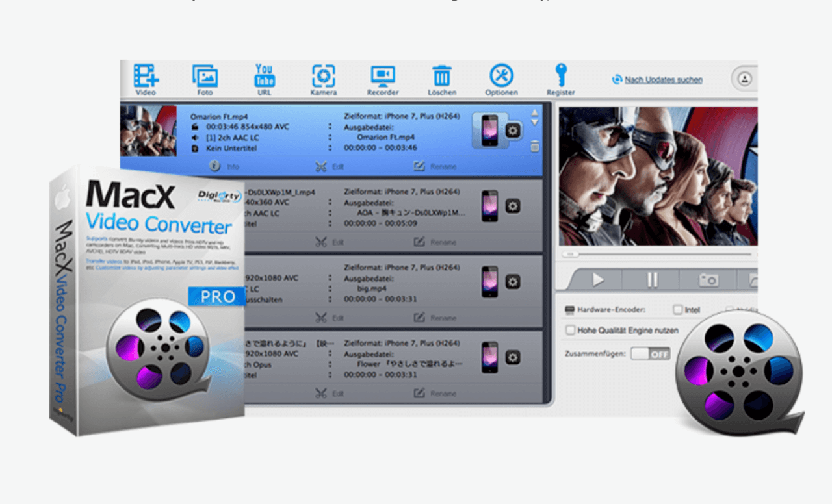Image resolution: width=832 pixels, height=504 pixels.
Task: Click the AOA output filename text
Action: click(x=411, y=213)
